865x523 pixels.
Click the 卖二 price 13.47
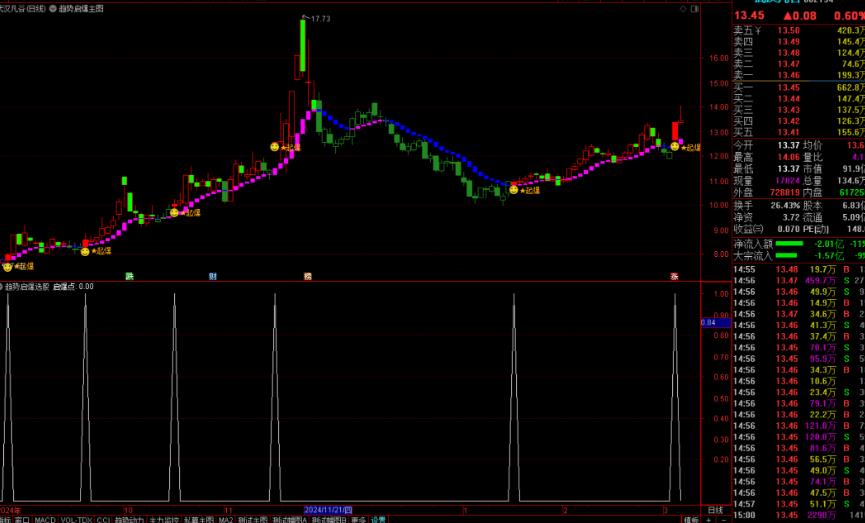click(x=788, y=64)
